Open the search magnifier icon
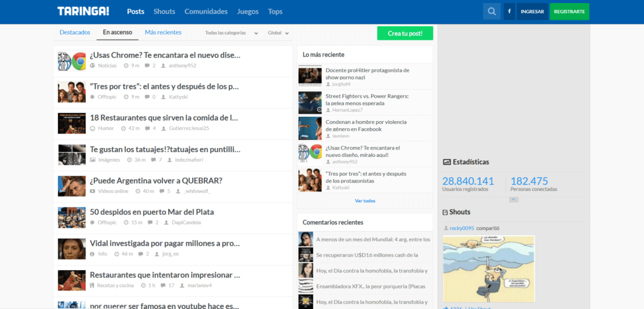This screenshot has width=644, height=309. click(492, 11)
